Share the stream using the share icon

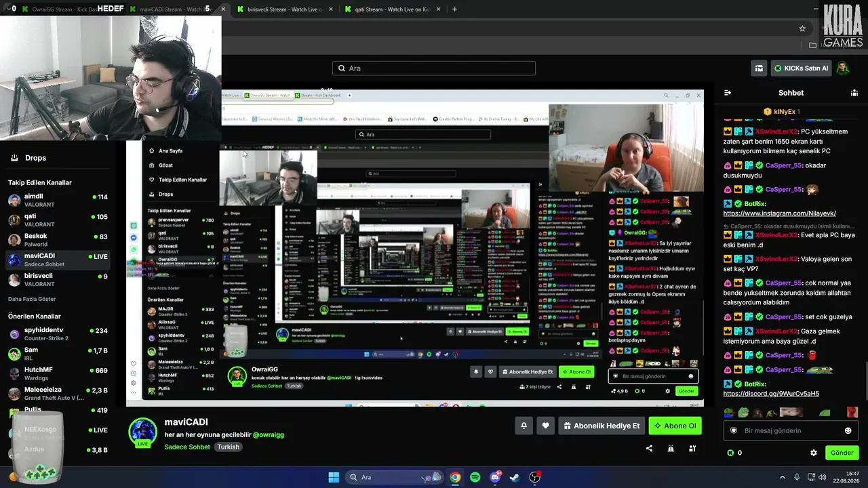pyautogui.click(x=649, y=448)
